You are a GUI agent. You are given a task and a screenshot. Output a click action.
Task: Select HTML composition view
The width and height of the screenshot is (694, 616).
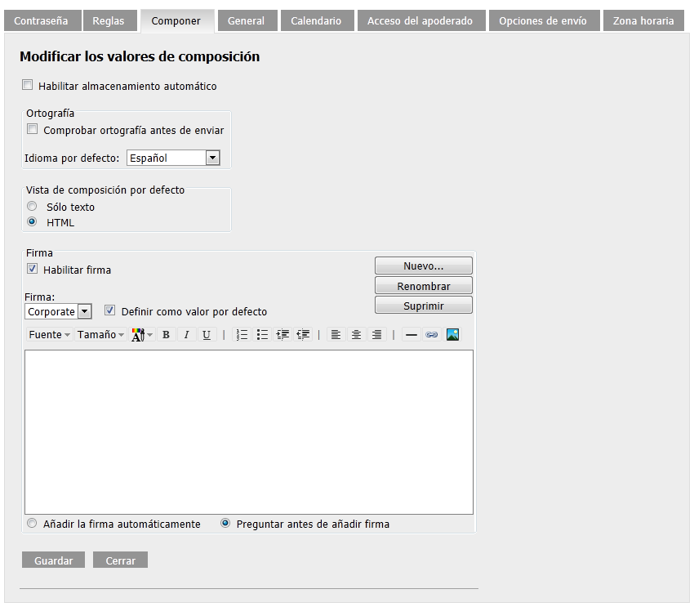pos(32,222)
